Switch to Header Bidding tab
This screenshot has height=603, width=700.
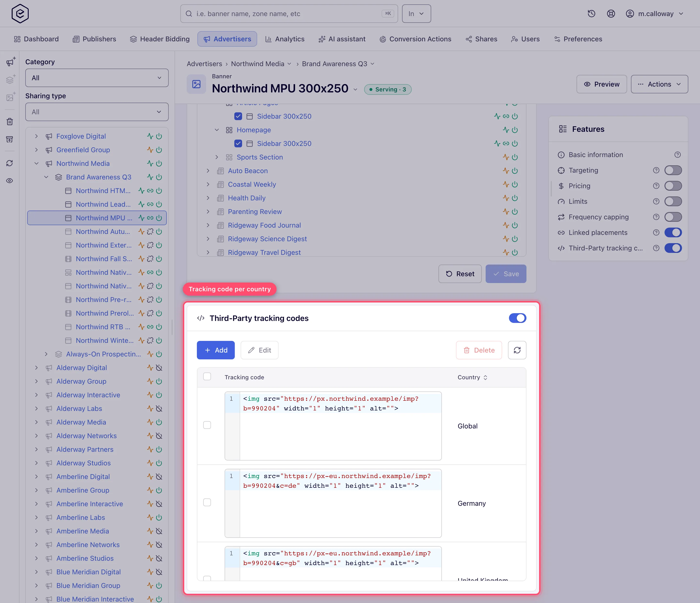tap(160, 39)
